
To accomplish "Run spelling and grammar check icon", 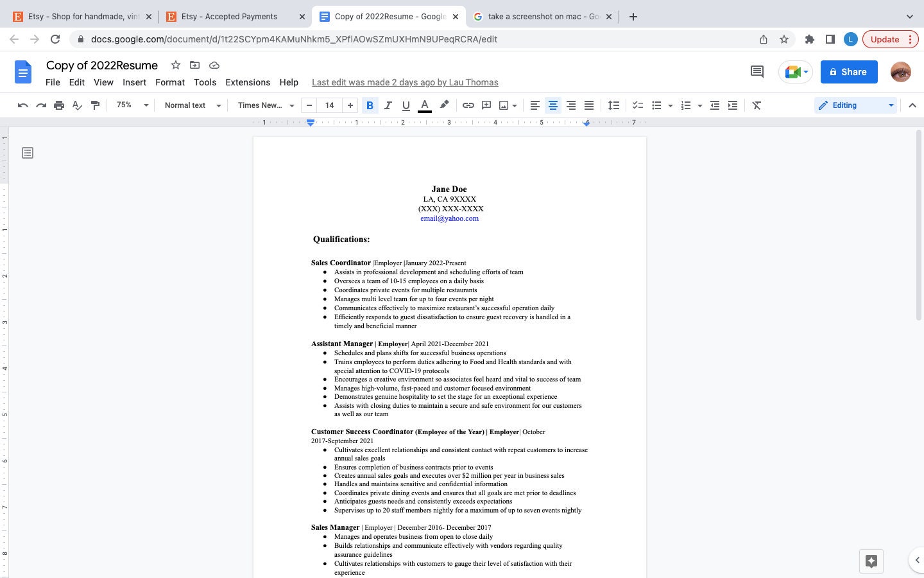I will [77, 105].
